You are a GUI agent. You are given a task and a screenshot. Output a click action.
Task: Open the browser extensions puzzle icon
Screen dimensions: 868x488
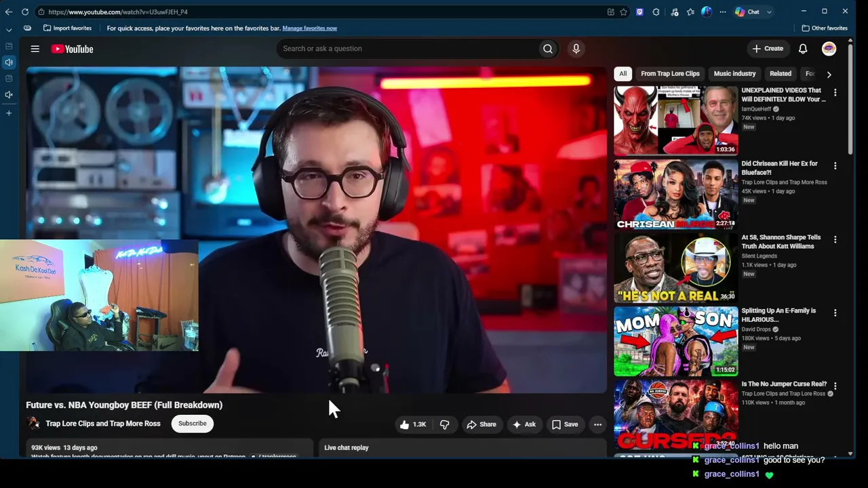(656, 12)
